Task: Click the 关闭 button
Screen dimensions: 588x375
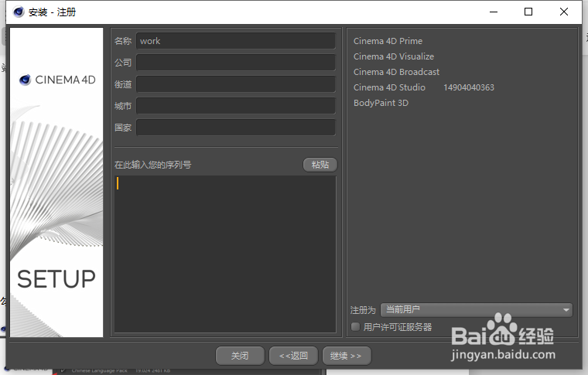Action: 240,356
